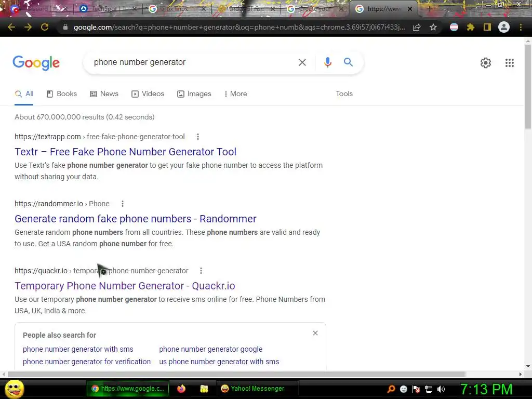532x399 pixels.
Task: Search phone number generator for verification
Action: 87,362
